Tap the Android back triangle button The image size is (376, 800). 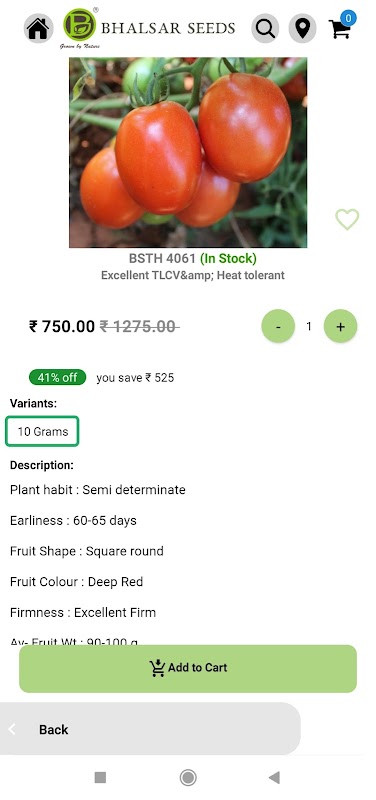[x=274, y=777]
